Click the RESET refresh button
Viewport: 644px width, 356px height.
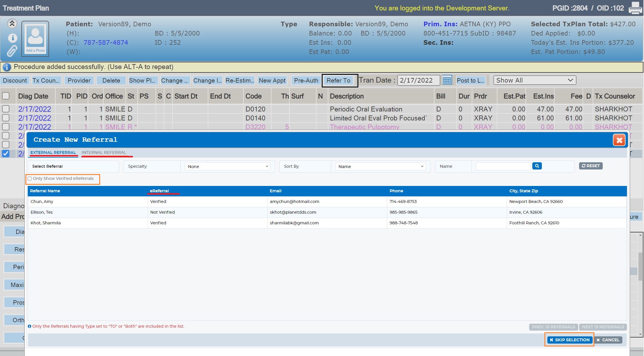coord(591,166)
